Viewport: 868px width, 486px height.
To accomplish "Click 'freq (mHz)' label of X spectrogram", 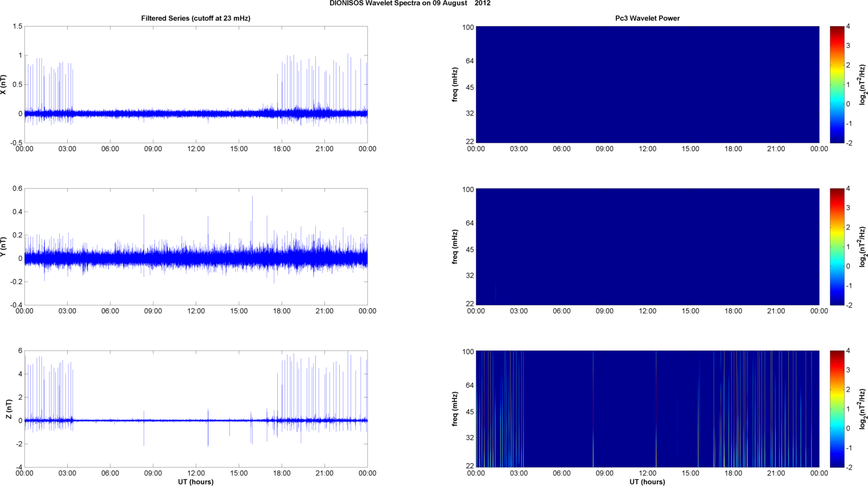I will click(x=455, y=85).
